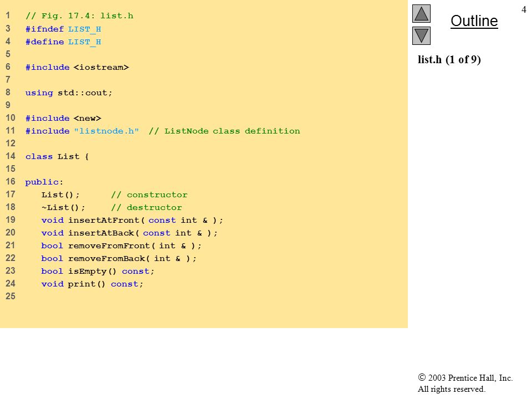Open the Outline link
This screenshot has width=532, height=399.
474,21
